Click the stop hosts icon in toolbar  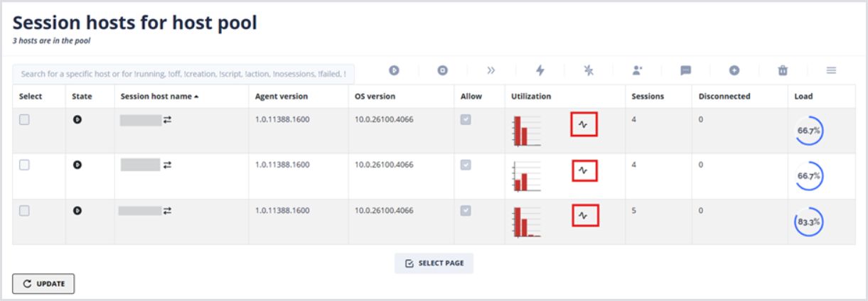pos(442,70)
